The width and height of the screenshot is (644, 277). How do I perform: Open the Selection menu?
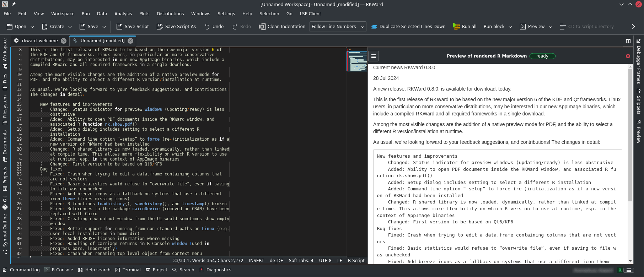tap(269, 14)
